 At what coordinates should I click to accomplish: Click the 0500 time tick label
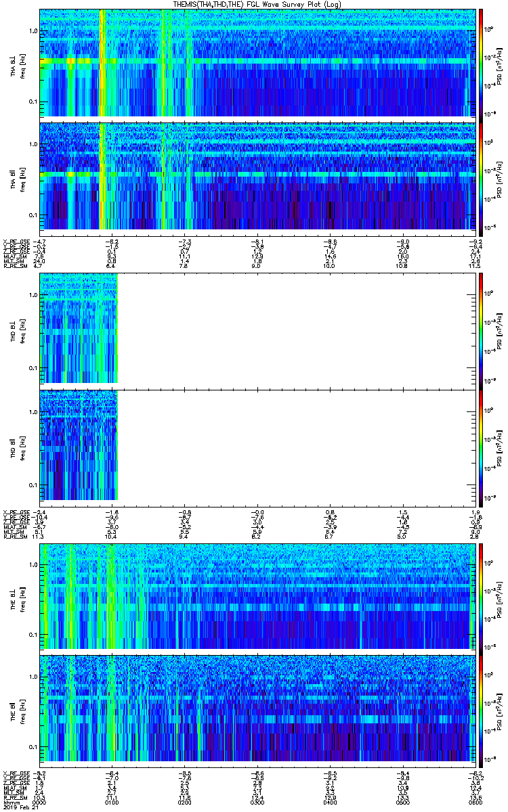(403, 801)
